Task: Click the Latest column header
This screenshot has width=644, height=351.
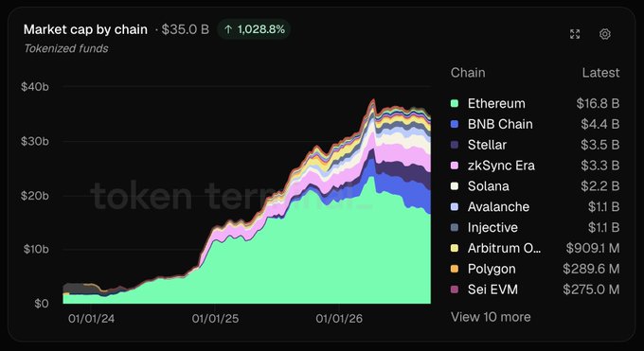Action: [600, 73]
